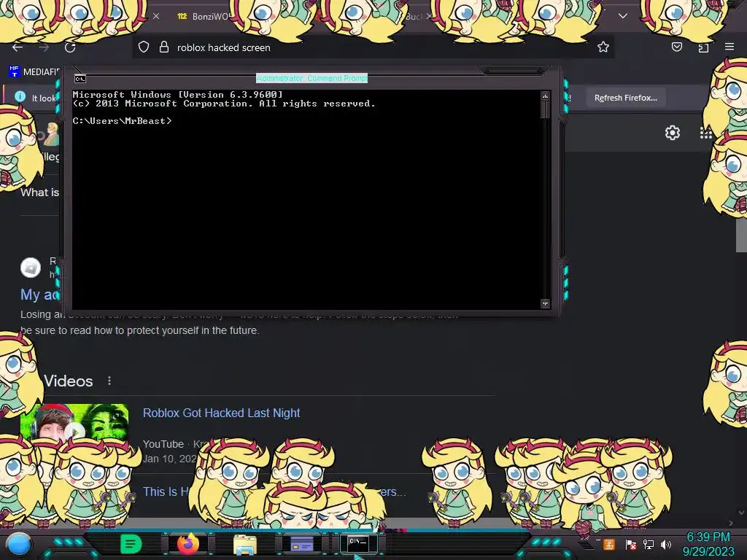The image size is (747, 560).
Task: Play the Roblox hacked video thumbnail
Action: tap(74, 422)
